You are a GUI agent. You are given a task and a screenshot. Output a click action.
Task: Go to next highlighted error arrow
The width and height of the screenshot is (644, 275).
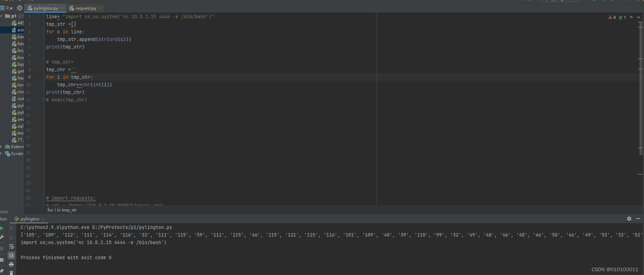pos(638,17)
